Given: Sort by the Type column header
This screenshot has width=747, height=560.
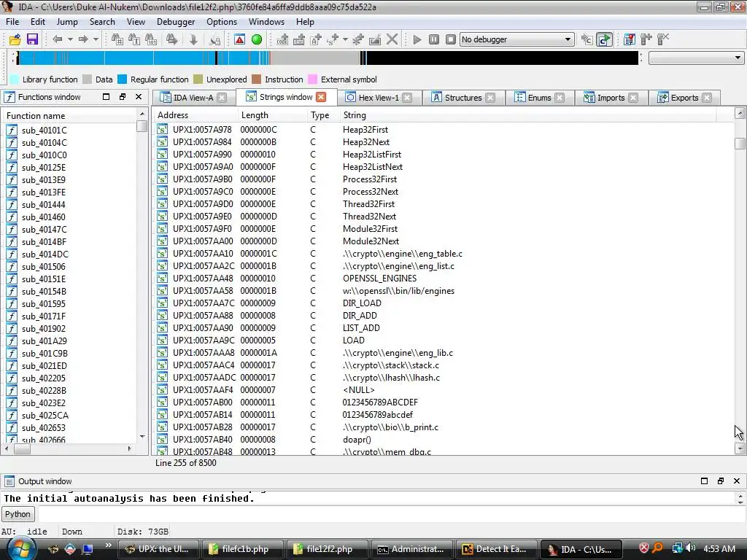Looking at the screenshot, I should coord(323,115).
